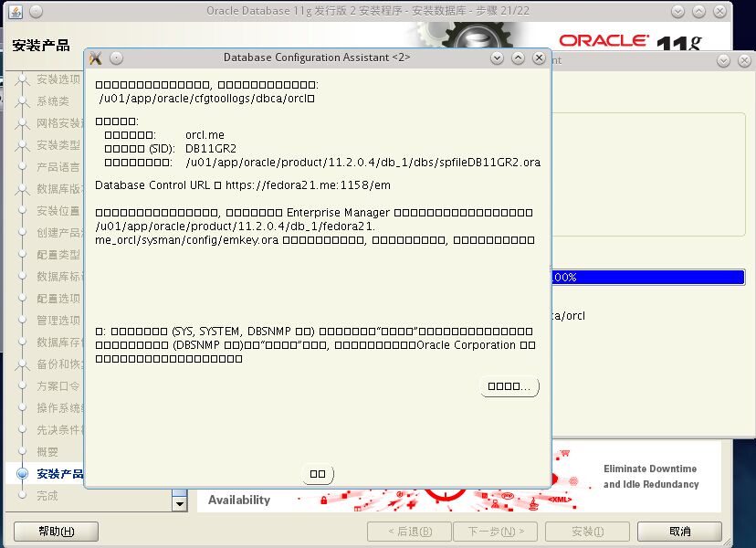Minimize the Oracle installer main window
This screenshot has width=756, height=548.
677,12
